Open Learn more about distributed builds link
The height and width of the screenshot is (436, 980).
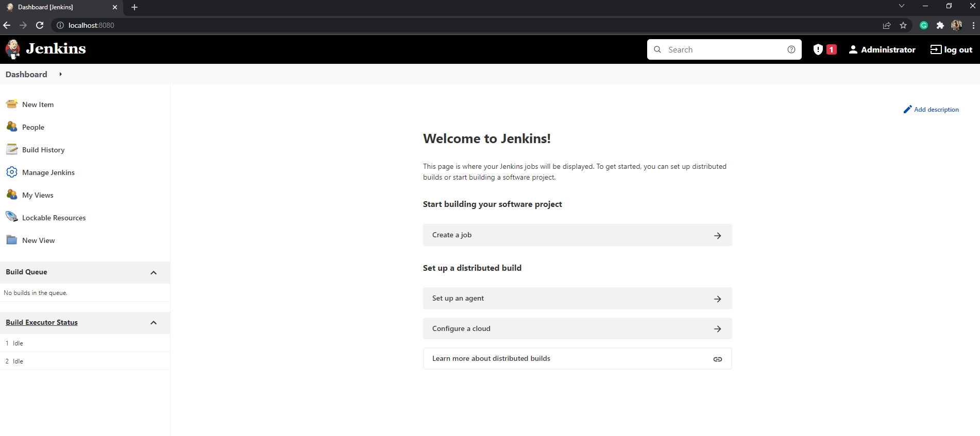point(578,358)
